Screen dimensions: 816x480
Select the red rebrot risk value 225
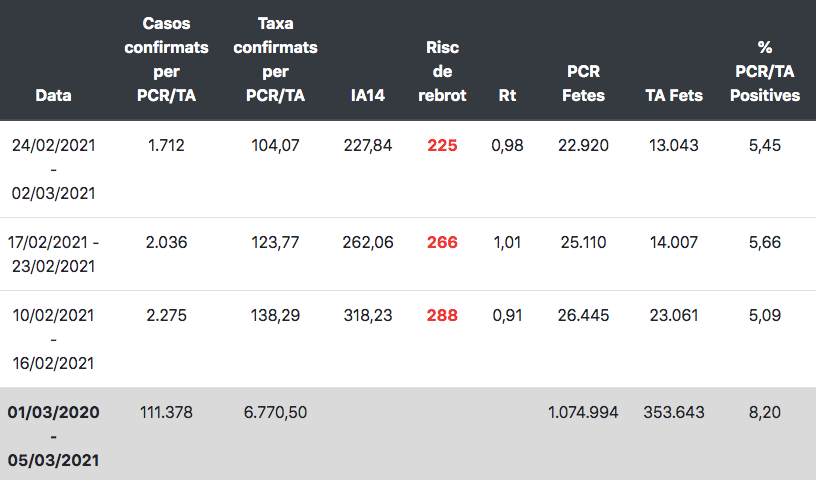point(442,146)
